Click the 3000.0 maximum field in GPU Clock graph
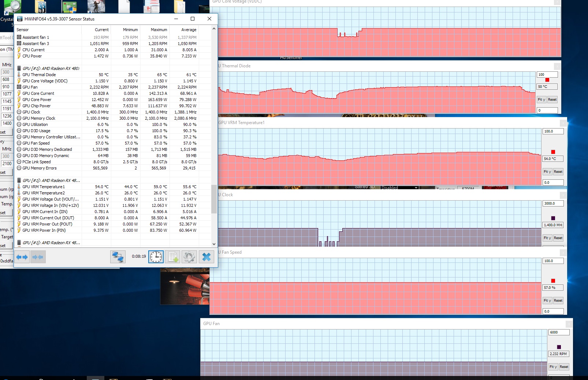 (553, 204)
